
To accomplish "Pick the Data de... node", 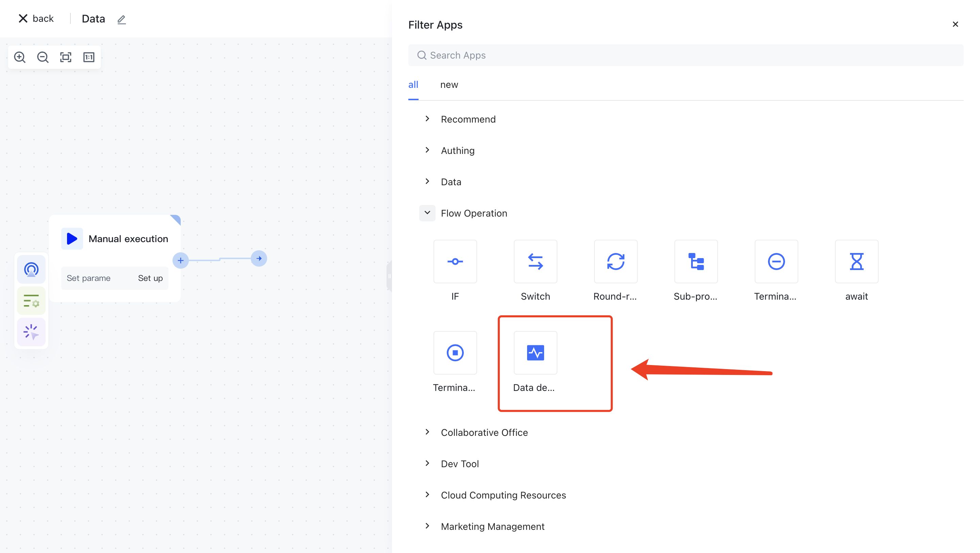I will (x=535, y=353).
